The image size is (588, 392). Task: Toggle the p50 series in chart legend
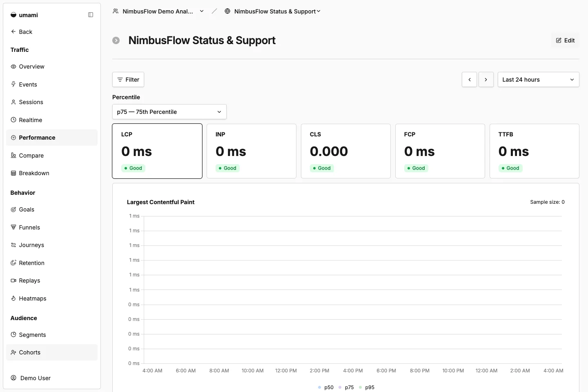click(x=326, y=387)
